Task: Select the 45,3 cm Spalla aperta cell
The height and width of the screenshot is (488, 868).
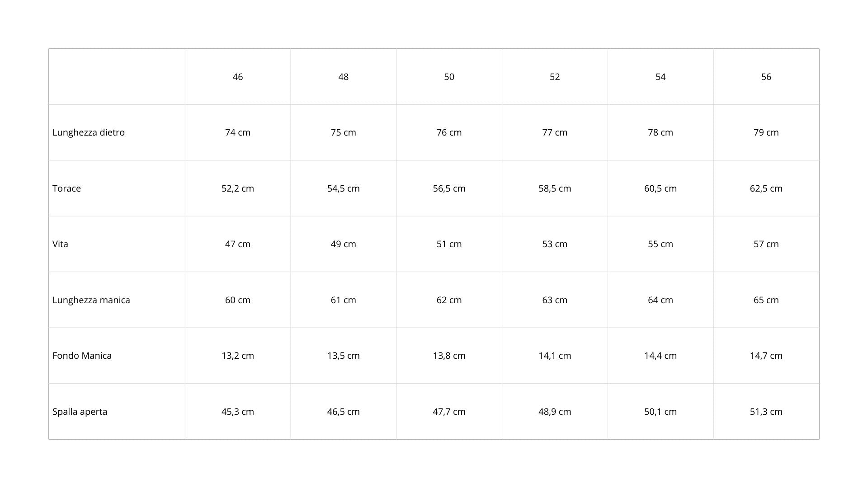Action: pyautogui.click(x=238, y=412)
